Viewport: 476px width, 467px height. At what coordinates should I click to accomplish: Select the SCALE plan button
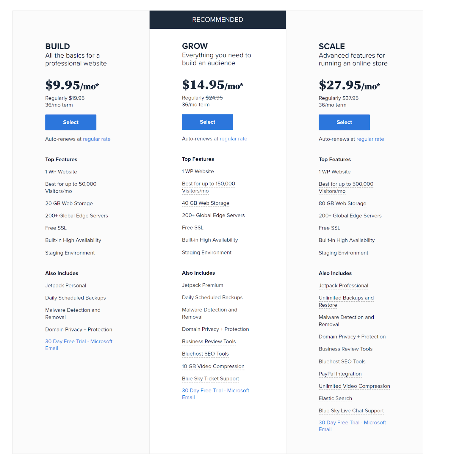344,122
